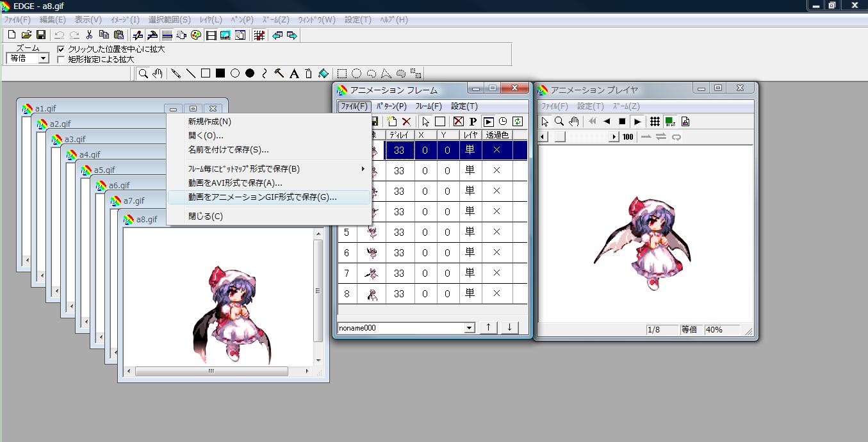Select the filled rectangle tool
Screen dimensions: 868x442
(220, 74)
